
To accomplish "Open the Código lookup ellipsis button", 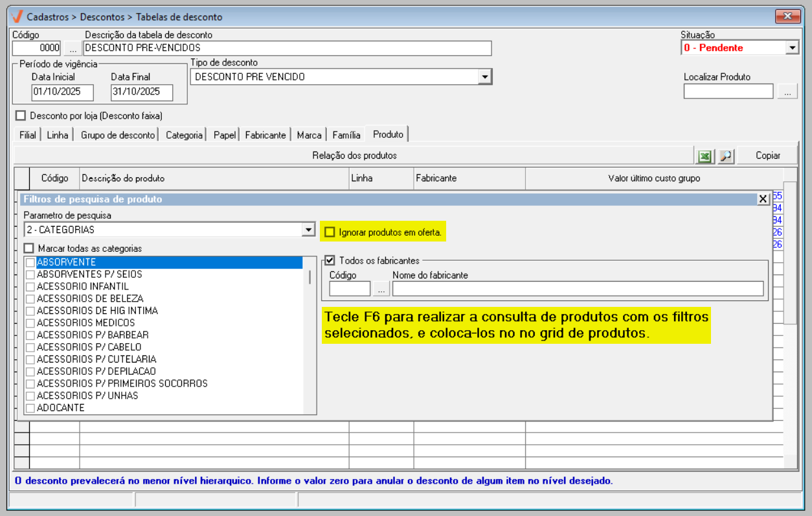I will tap(73, 48).
